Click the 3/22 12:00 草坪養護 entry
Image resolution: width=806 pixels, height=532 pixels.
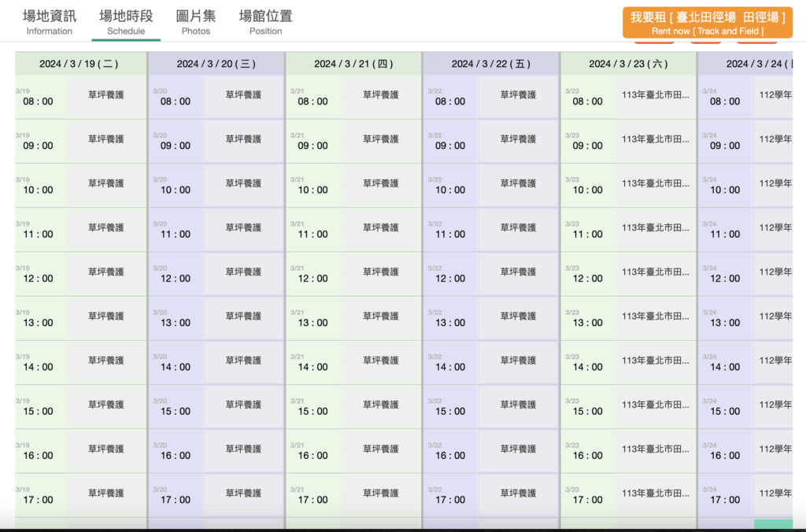click(518, 272)
